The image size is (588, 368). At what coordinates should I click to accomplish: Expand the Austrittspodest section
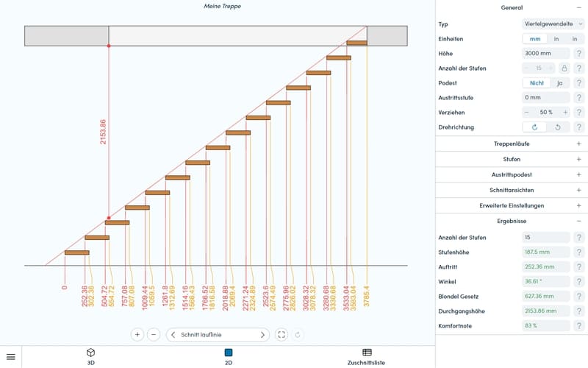coord(578,174)
